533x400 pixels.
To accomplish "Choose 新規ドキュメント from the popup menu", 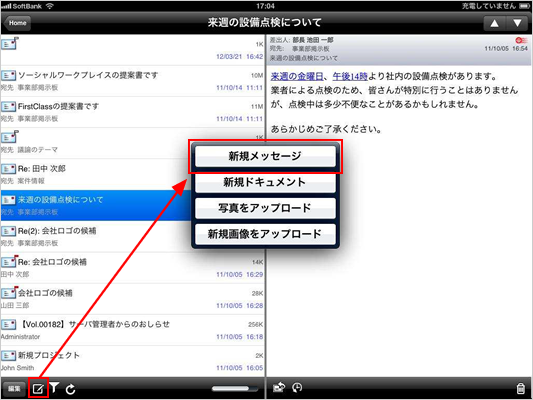I will click(265, 182).
